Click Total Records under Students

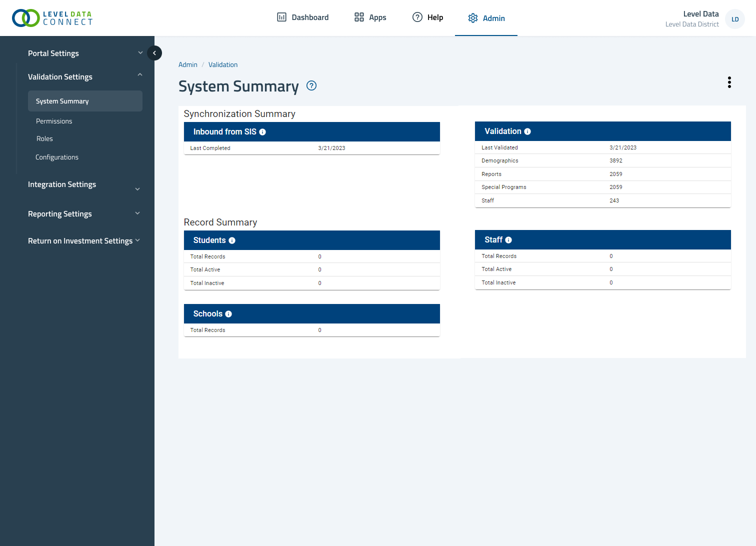(x=208, y=256)
